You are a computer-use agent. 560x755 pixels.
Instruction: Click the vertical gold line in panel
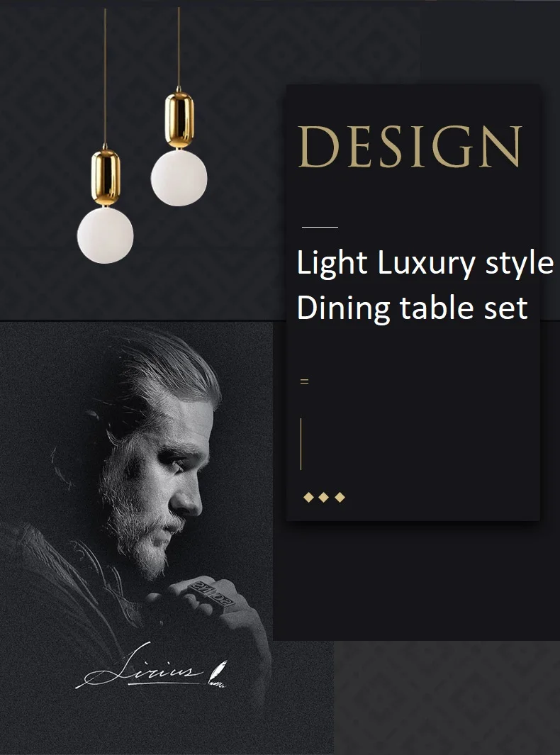coord(301,444)
